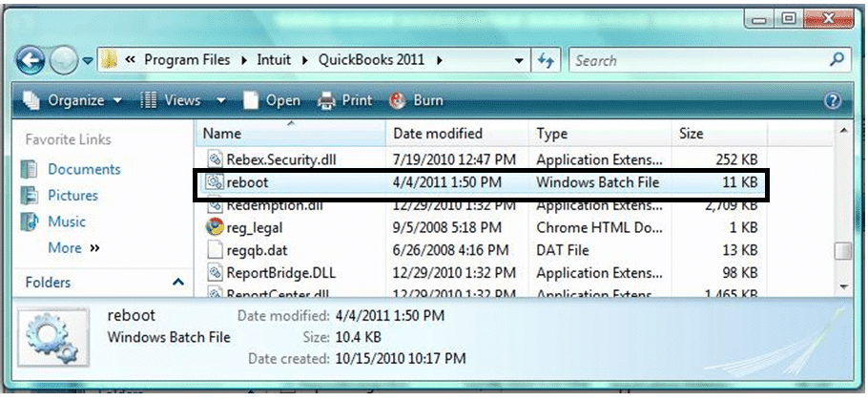The width and height of the screenshot is (868, 401).
Task: Click More in Favorite Links
Action: pos(73,247)
